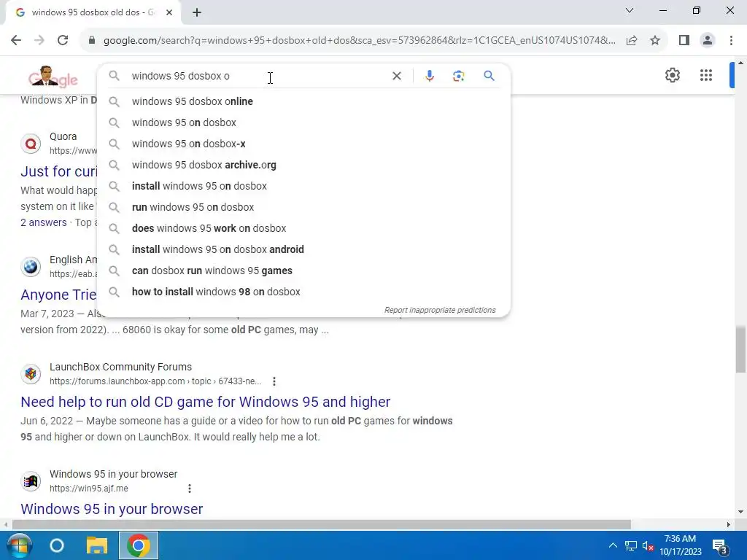
Task: Close the Google search tab
Action: coord(169,13)
